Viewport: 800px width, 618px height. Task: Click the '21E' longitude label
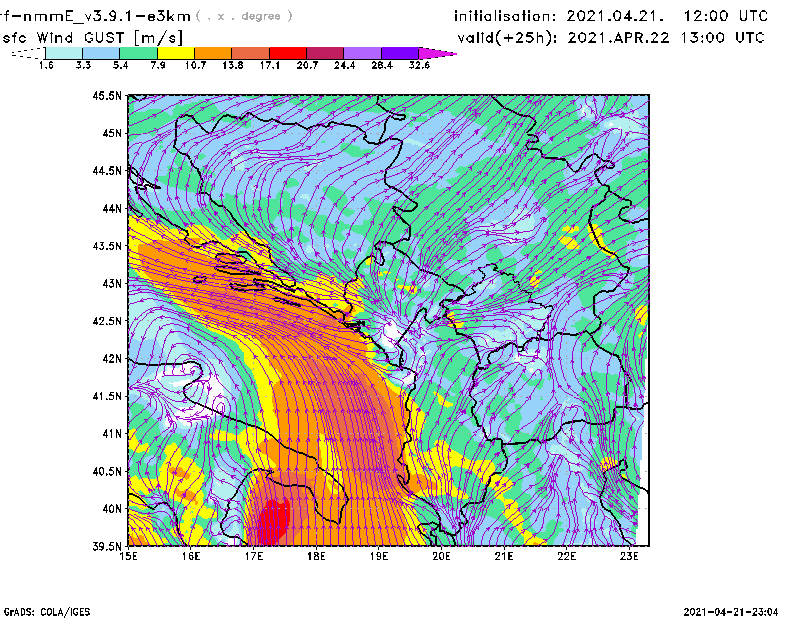[x=504, y=556]
